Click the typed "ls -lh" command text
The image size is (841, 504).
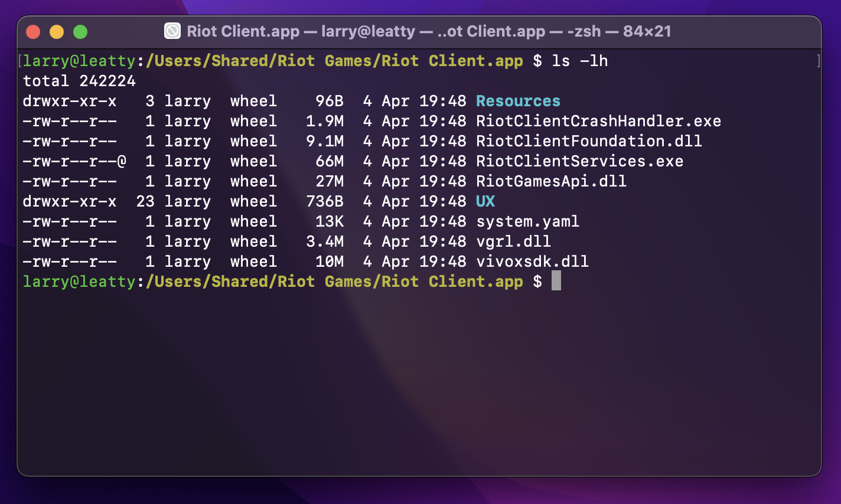pos(579,61)
